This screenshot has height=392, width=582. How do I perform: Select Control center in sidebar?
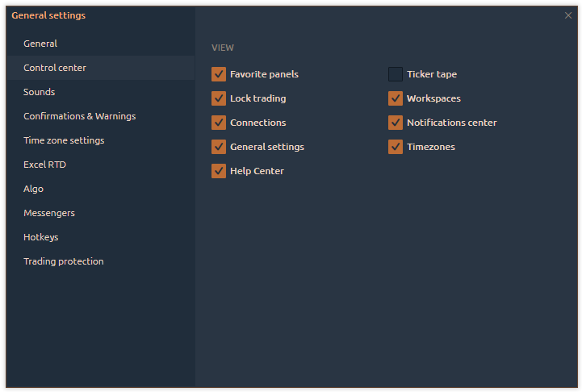tap(55, 68)
